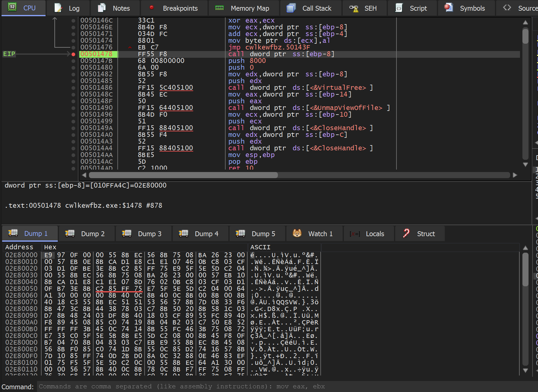538x392 pixels.
Task: Click the Memory Map tab icon
Action: (x=219, y=8)
